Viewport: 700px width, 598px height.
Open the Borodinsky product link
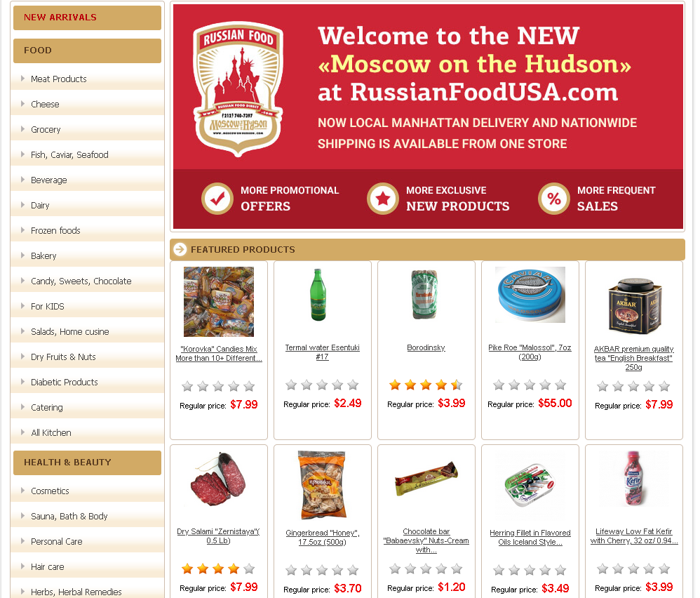click(x=426, y=347)
